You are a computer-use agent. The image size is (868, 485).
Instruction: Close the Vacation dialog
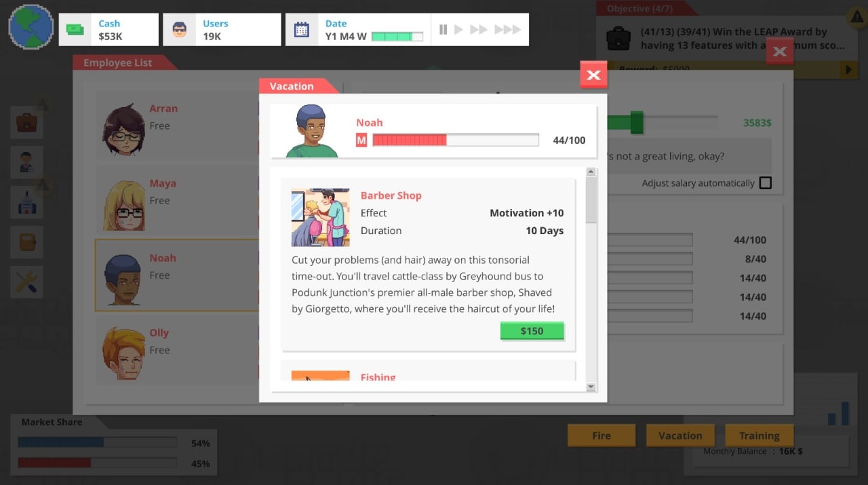point(593,75)
